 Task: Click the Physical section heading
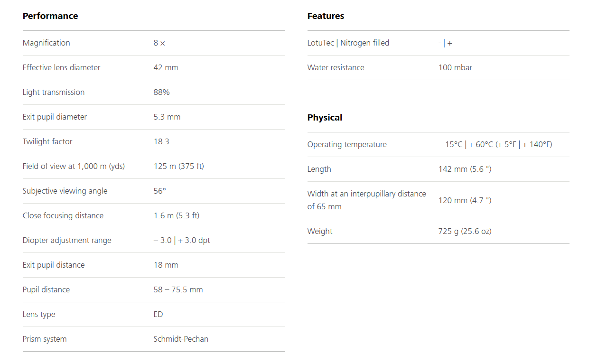pos(325,118)
